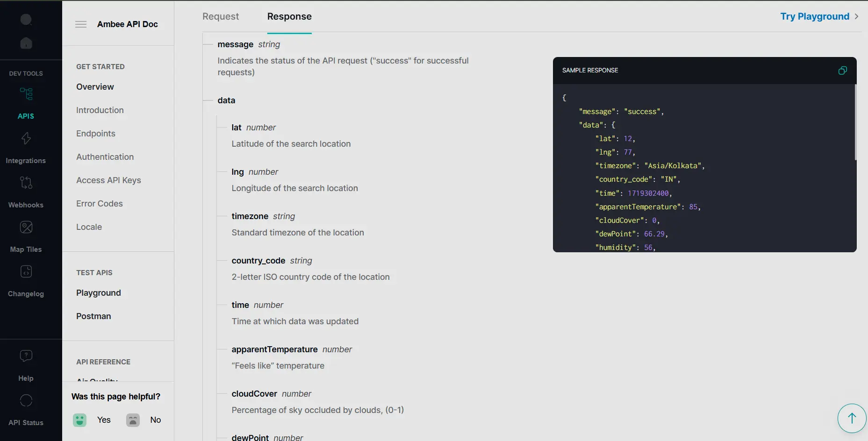Expand the Air Quality API reference
Viewport: 868px width, 441px height.
pyautogui.click(x=97, y=379)
